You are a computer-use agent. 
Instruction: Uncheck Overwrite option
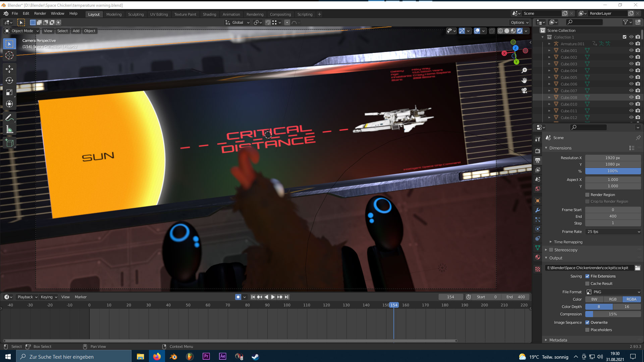coord(587,322)
